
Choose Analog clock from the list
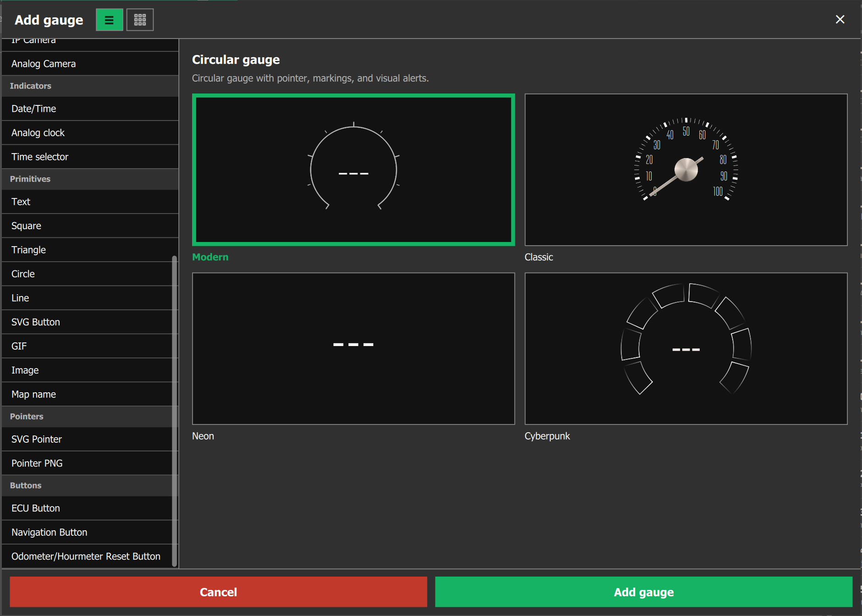pyautogui.click(x=90, y=132)
